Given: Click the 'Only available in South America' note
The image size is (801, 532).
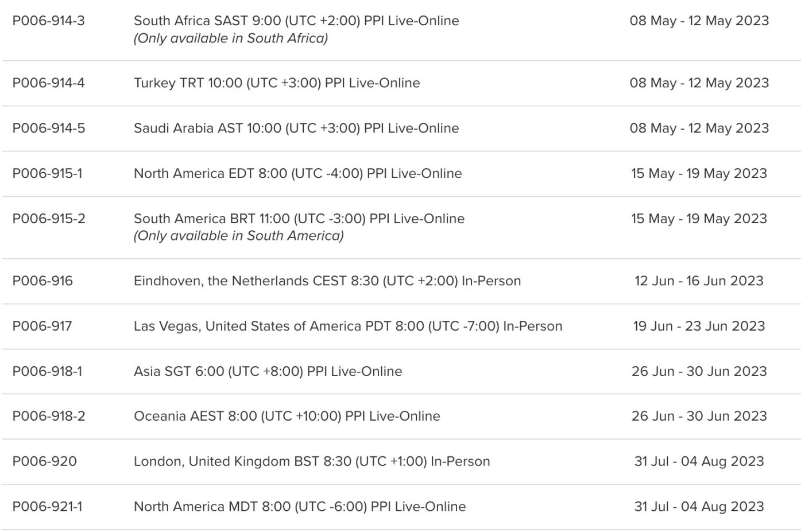Looking at the screenshot, I should tap(239, 236).
